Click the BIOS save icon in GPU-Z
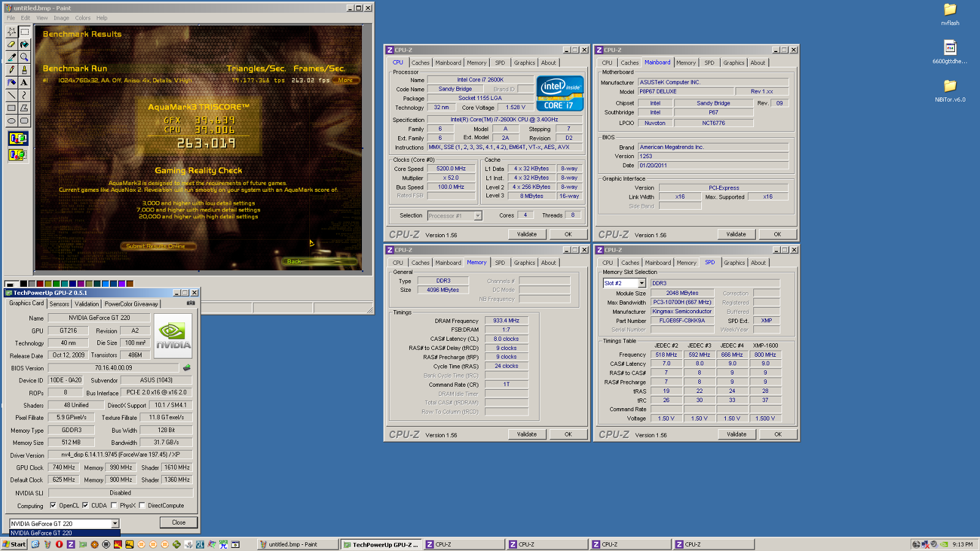The height and width of the screenshot is (551, 980). tap(187, 368)
